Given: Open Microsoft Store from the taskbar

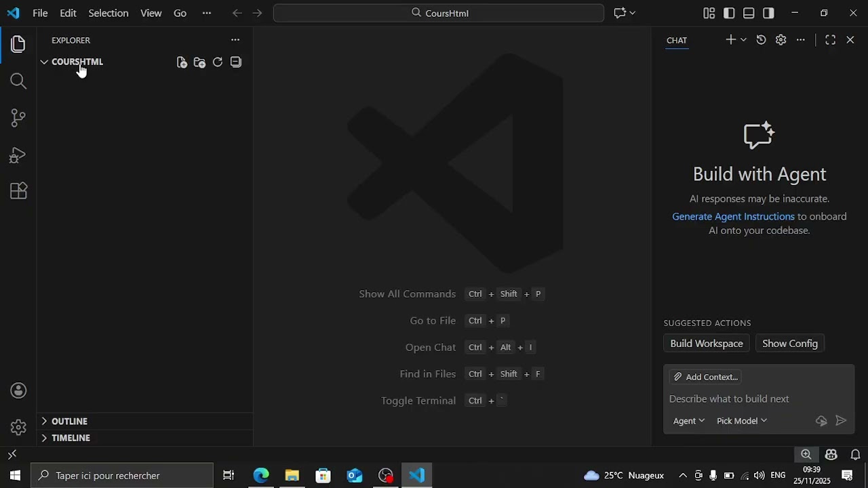Looking at the screenshot, I should pyautogui.click(x=323, y=475).
